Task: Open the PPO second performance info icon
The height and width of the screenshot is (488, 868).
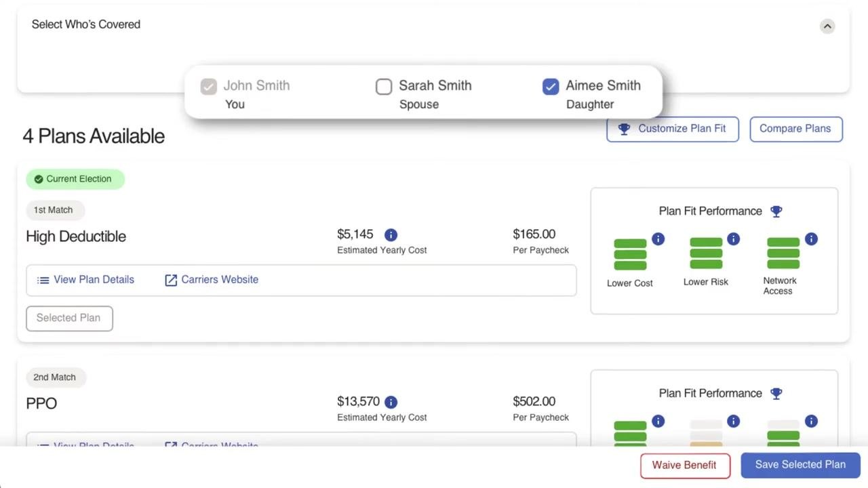Action: 733,422
